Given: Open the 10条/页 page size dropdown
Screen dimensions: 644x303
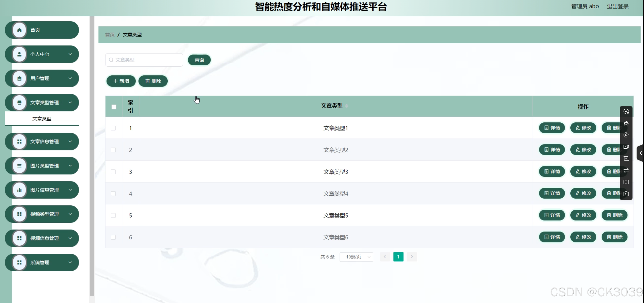Looking at the screenshot, I should click(x=356, y=257).
